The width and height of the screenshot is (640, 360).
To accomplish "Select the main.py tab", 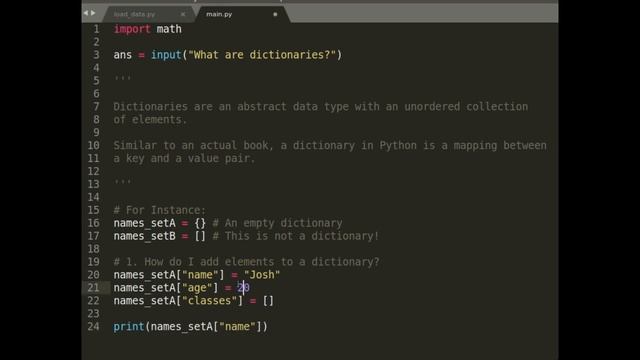I will tap(219, 14).
